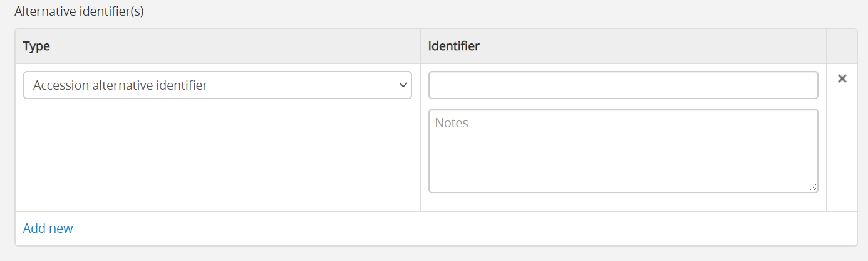The width and height of the screenshot is (868, 261).
Task: Click the Identifier column header
Action: pyautogui.click(x=453, y=46)
